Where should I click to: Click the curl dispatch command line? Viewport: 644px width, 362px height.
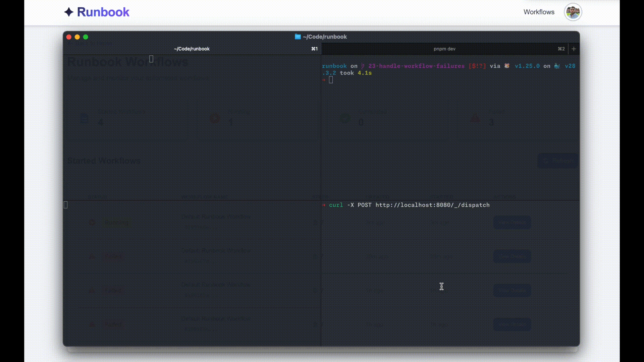pyautogui.click(x=409, y=205)
